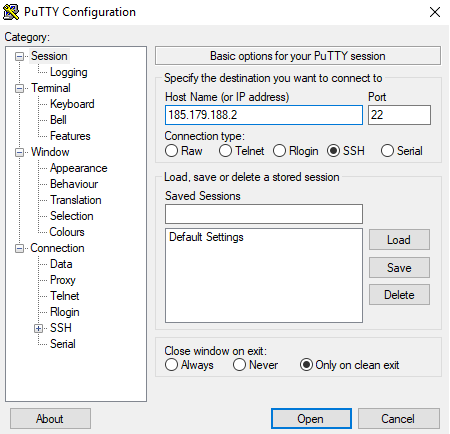Click the Save session button
The image size is (450, 434).
point(399,267)
